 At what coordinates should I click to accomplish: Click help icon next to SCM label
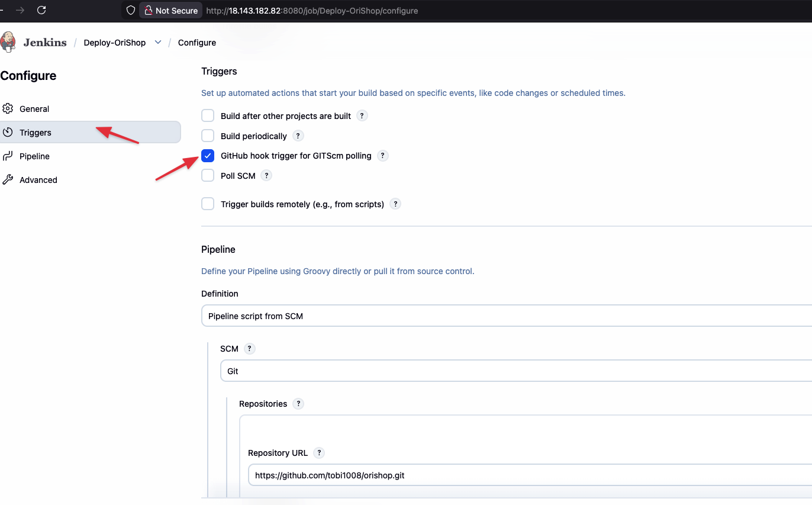point(250,349)
